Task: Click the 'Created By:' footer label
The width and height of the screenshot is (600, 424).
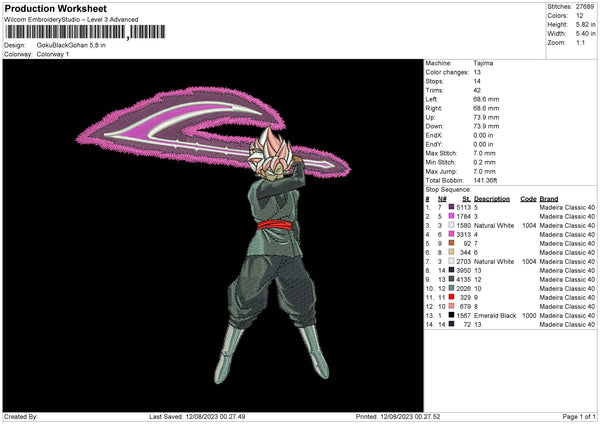Action: pyautogui.click(x=21, y=416)
